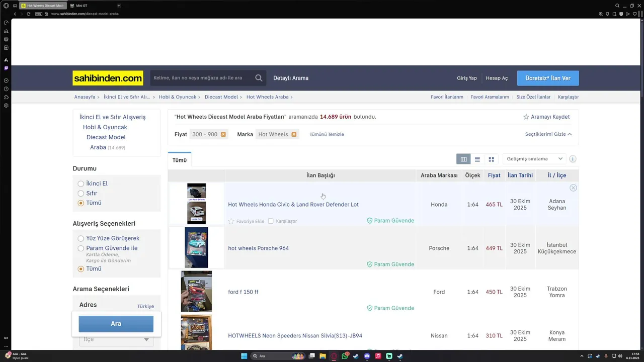Open Twitch in the Opera sidebar

click(6, 68)
